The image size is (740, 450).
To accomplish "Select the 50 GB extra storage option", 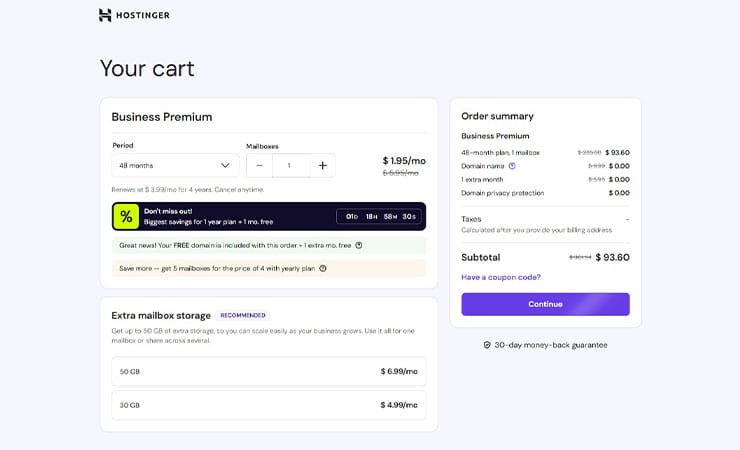I will tap(269, 372).
